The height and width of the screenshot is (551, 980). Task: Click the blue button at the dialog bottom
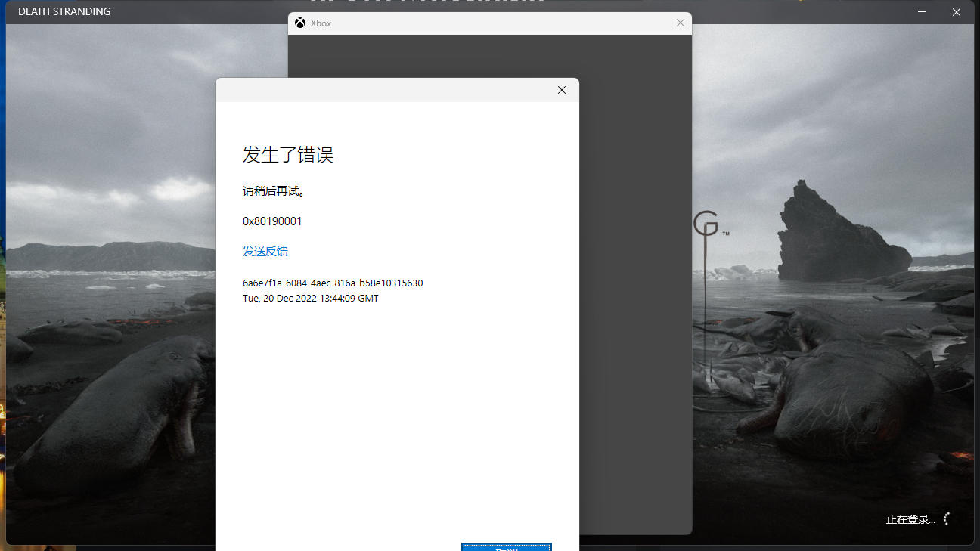pos(507,547)
